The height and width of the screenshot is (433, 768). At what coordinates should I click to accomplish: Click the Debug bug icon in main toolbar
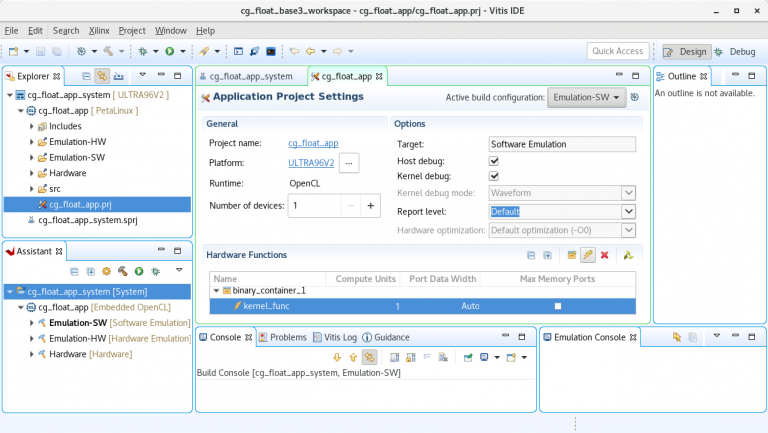pos(143,51)
